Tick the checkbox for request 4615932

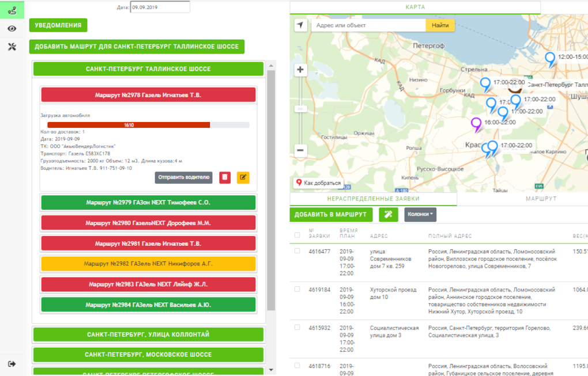[x=297, y=327]
